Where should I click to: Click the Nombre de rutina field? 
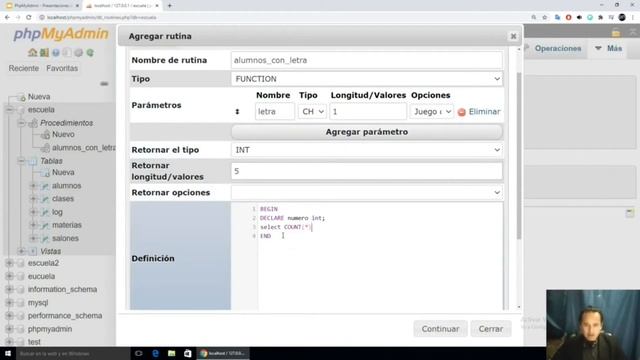click(367, 60)
